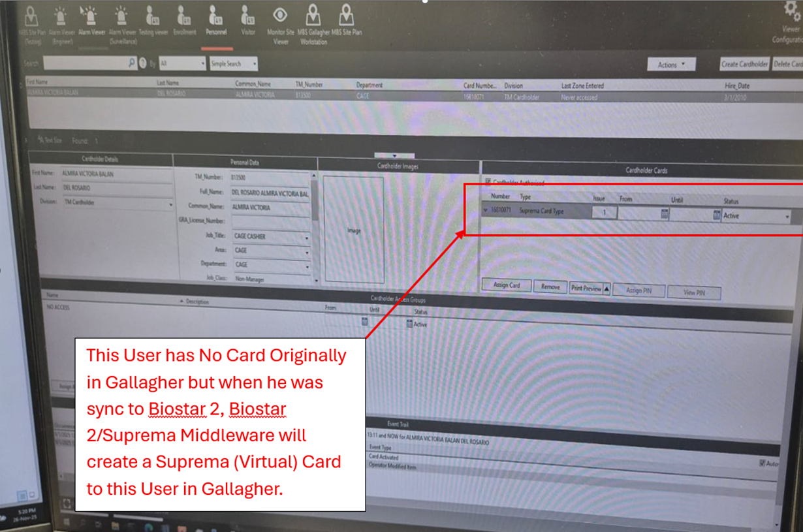Open the Visitor viewer icon
Viewport: 803px width, 532px height.
point(248,15)
